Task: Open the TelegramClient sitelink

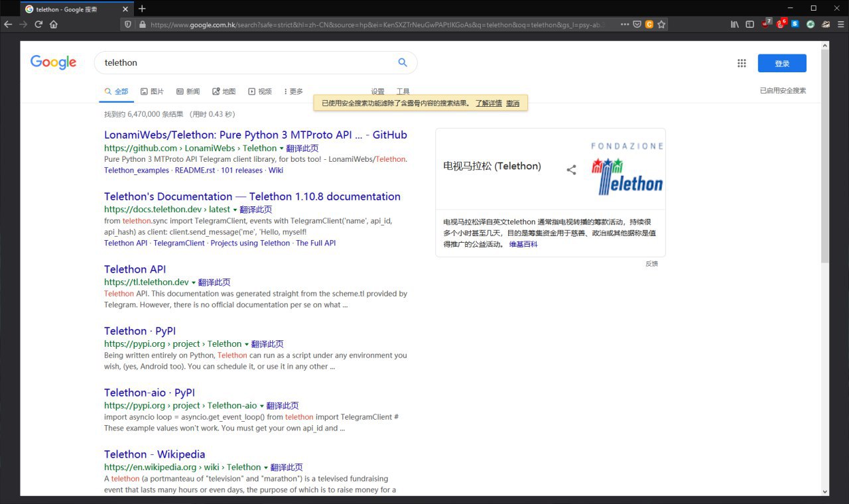Action: tap(179, 243)
